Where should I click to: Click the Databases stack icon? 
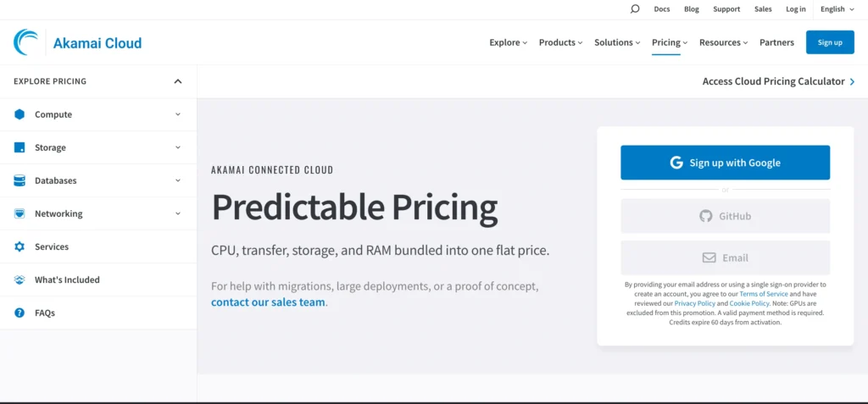pos(19,180)
